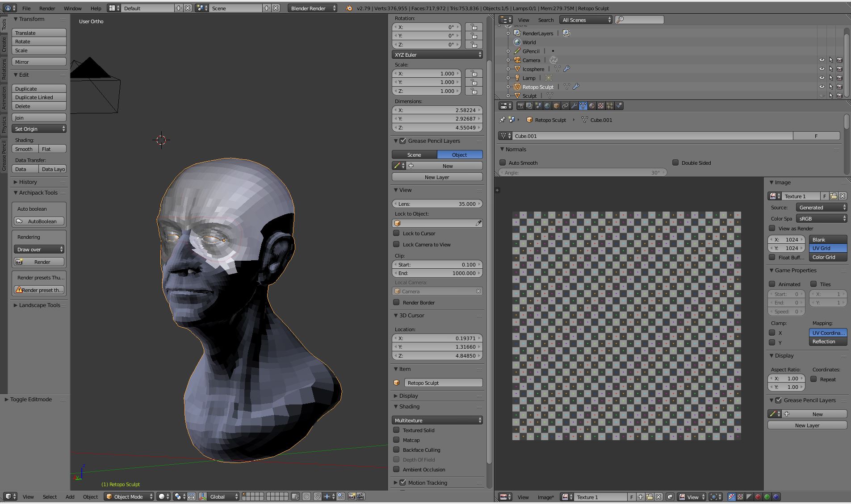The width and height of the screenshot is (851, 504).
Task: Unlink Texture 1 with the X icon
Action: tap(843, 196)
